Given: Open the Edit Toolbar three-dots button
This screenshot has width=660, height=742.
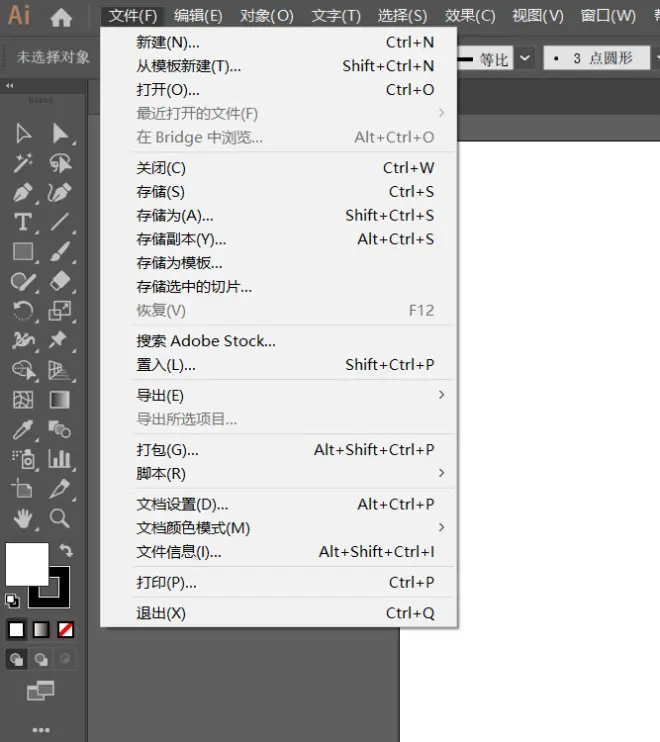Looking at the screenshot, I should tap(41, 730).
